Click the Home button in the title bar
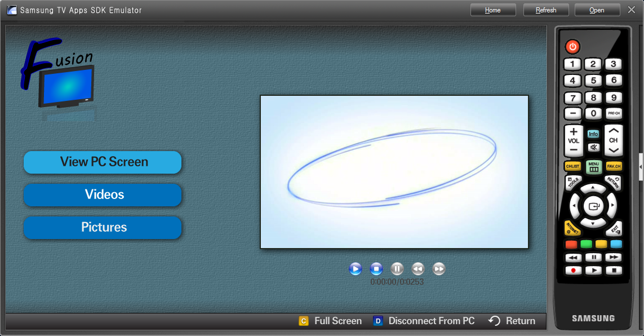The height and width of the screenshot is (336, 644). point(493,10)
